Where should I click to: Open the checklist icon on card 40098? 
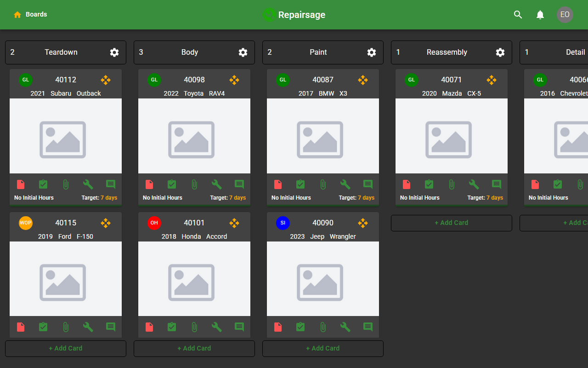coord(172,184)
